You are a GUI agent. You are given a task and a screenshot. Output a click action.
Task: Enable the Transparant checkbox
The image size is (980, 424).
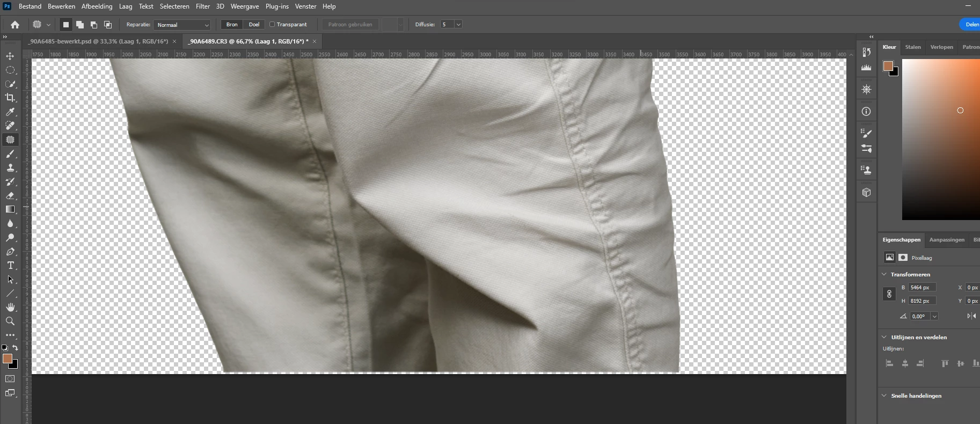pyautogui.click(x=272, y=24)
